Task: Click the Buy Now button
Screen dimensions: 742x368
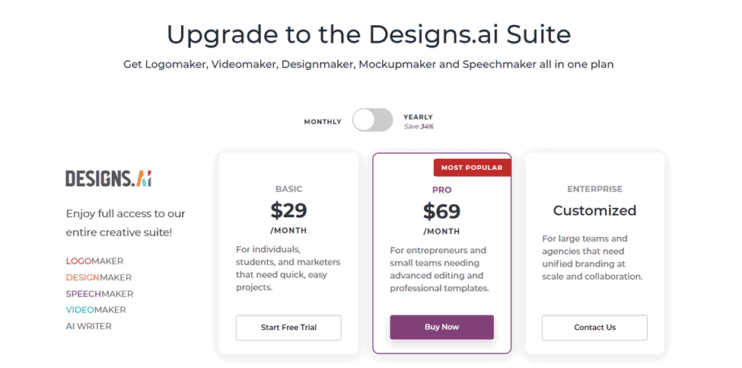Action: (x=442, y=327)
